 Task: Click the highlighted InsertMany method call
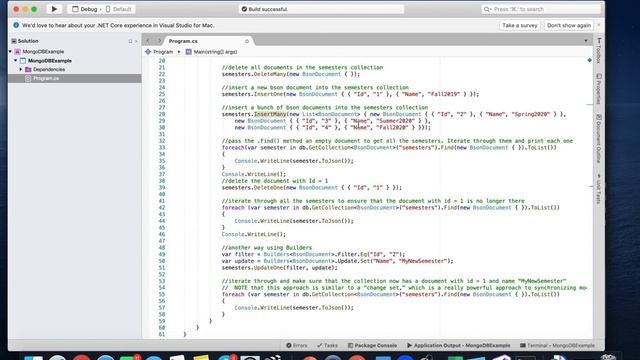pyautogui.click(x=270, y=114)
